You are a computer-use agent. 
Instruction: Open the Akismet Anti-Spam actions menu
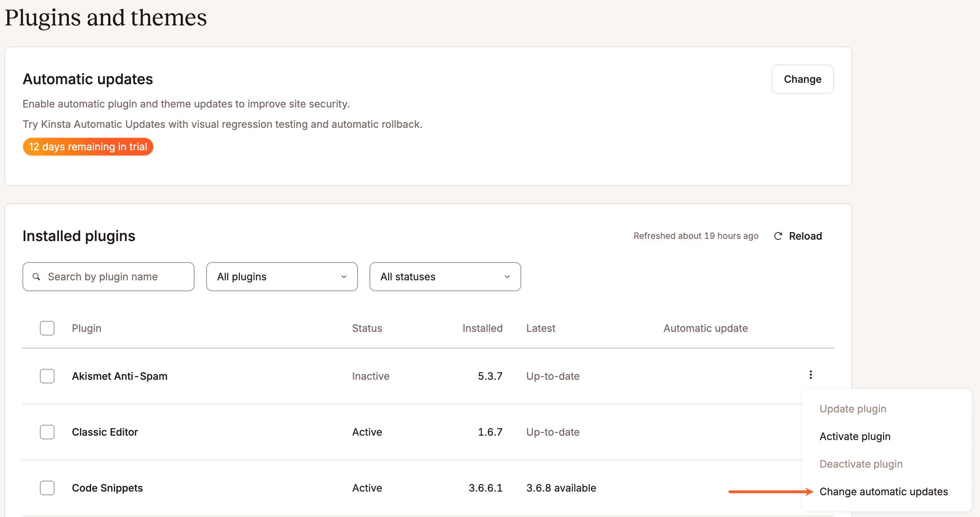pyautogui.click(x=810, y=375)
